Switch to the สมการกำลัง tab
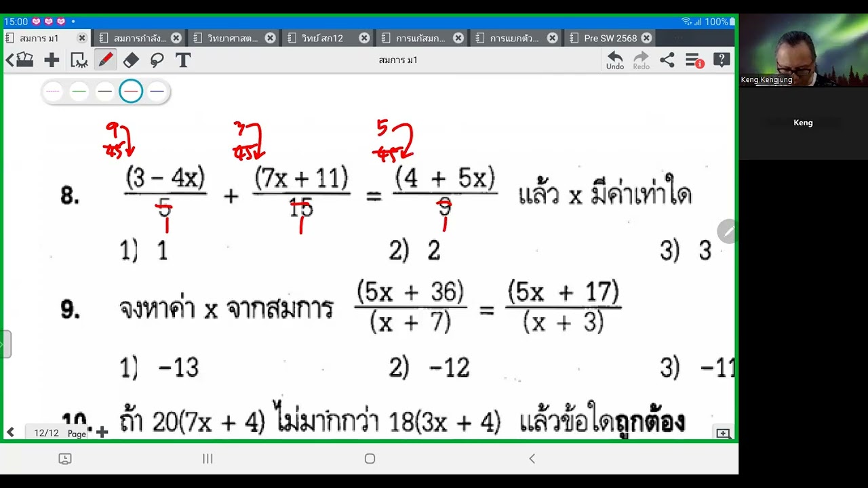 tap(140, 38)
